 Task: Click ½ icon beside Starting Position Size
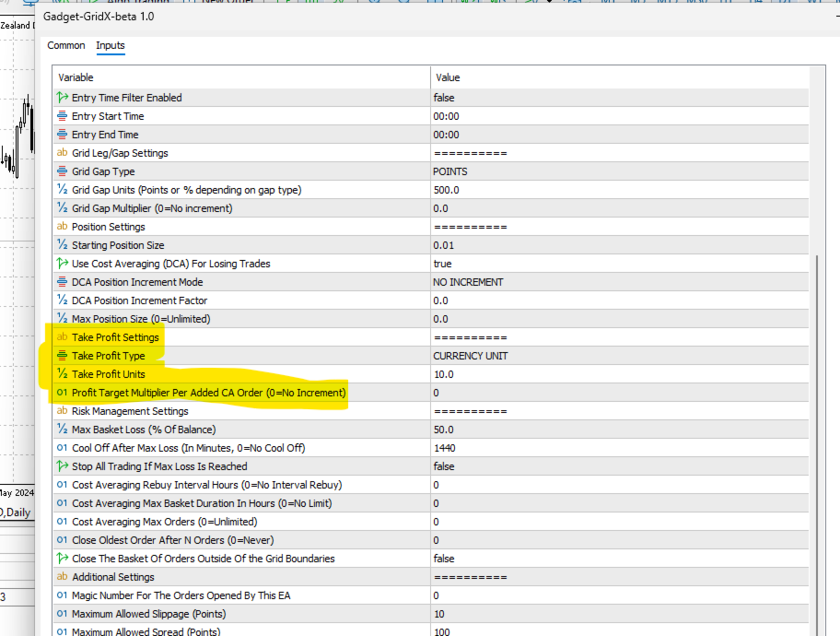62,245
